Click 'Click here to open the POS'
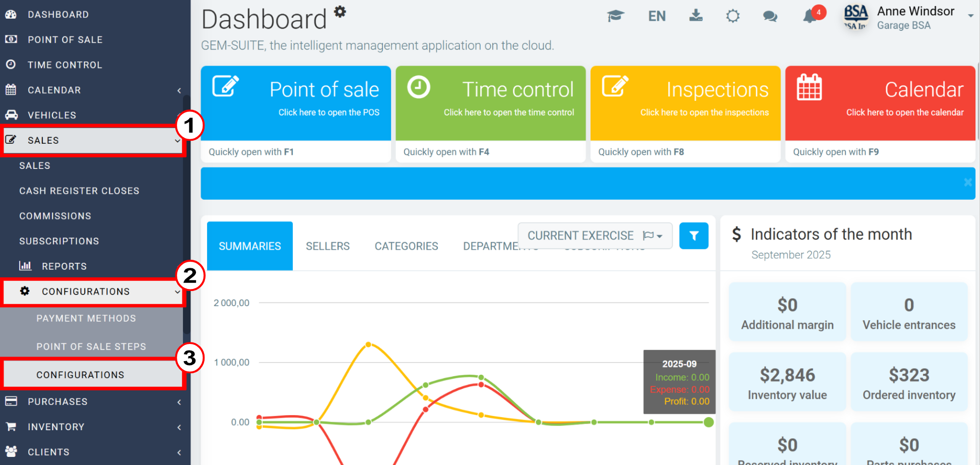Image resolution: width=980 pixels, height=465 pixels. coord(329,112)
